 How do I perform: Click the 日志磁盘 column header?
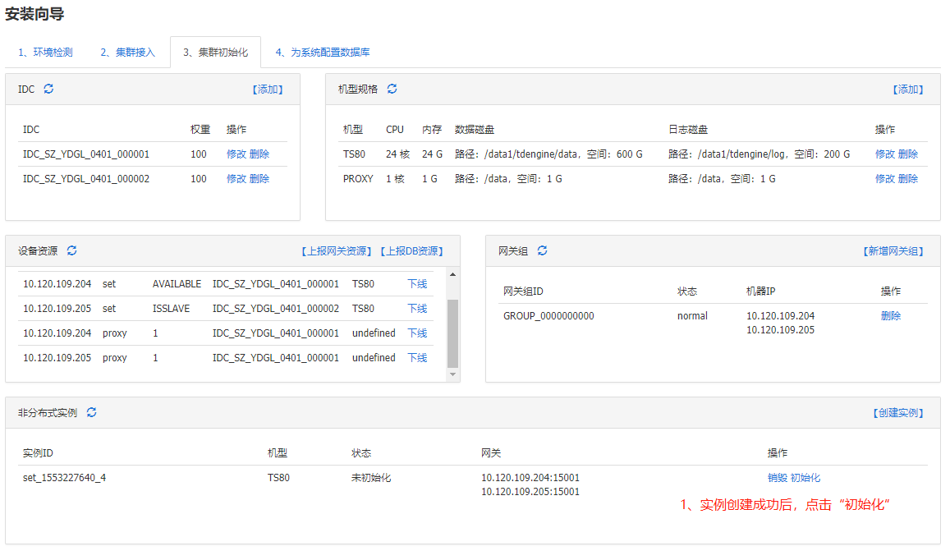click(x=687, y=129)
